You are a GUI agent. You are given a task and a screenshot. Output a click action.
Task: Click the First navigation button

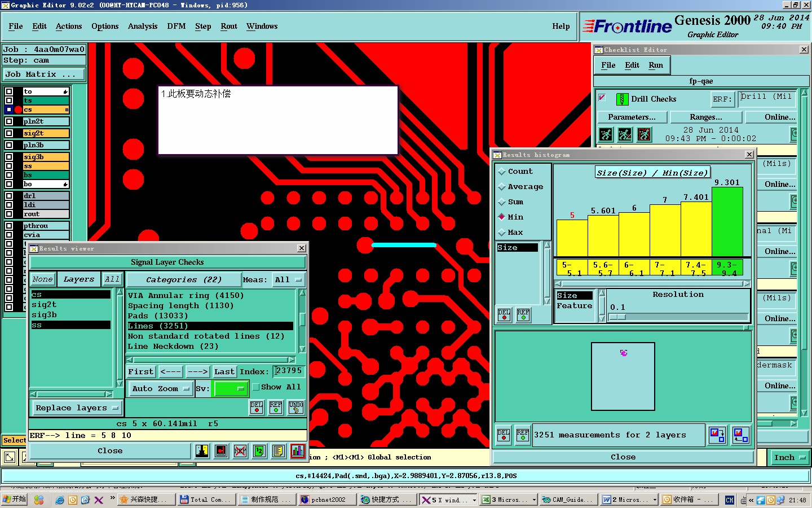click(141, 371)
